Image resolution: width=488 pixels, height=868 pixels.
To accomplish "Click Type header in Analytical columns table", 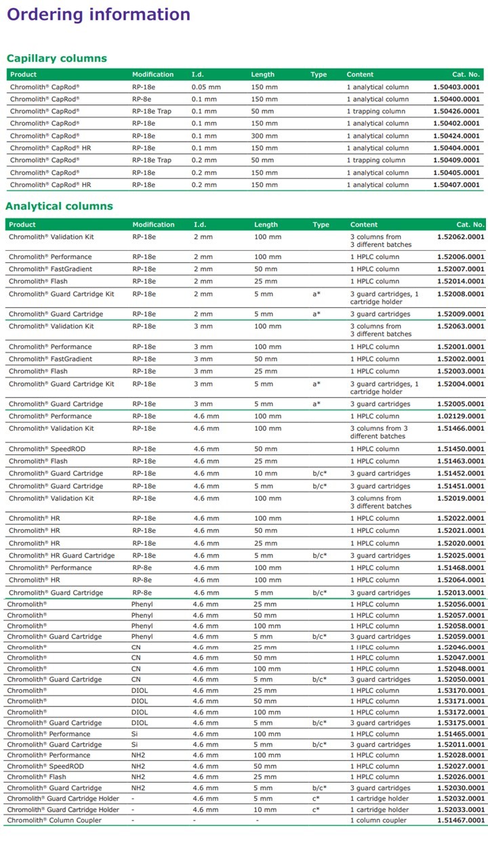I will [321, 224].
